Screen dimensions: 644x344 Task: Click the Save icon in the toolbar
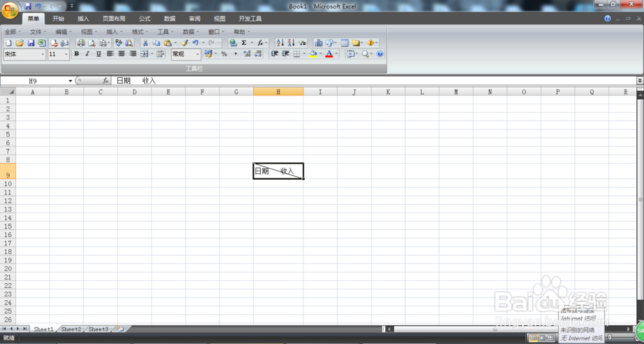(31, 43)
